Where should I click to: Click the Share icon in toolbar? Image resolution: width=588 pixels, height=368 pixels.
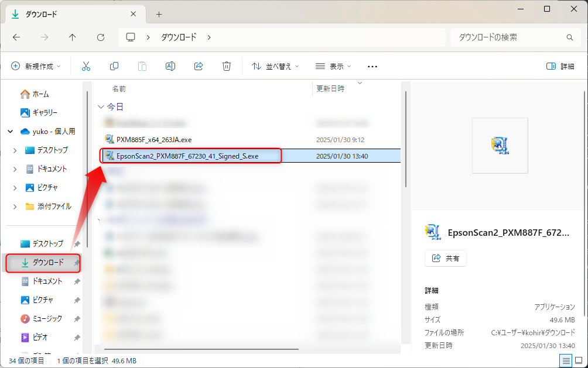pos(199,66)
